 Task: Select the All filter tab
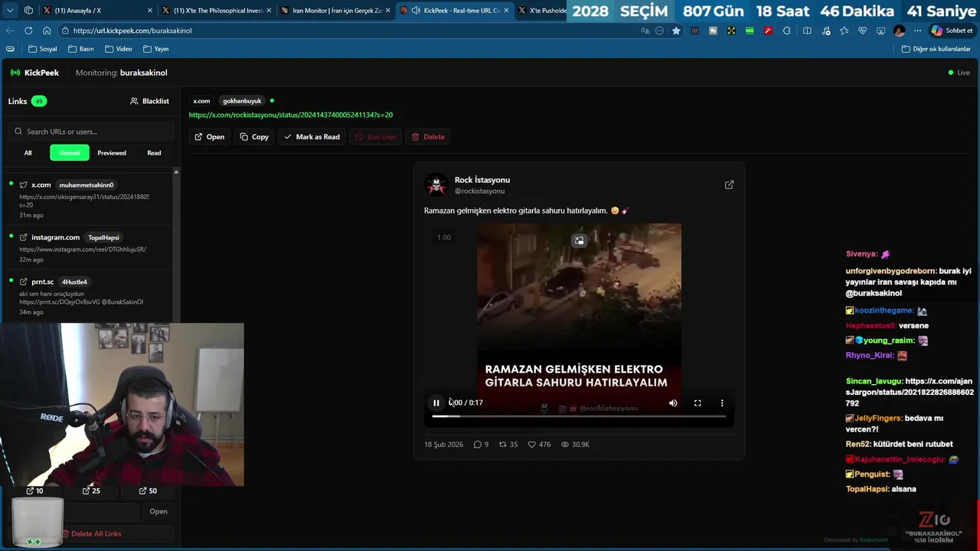coord(28,153)
